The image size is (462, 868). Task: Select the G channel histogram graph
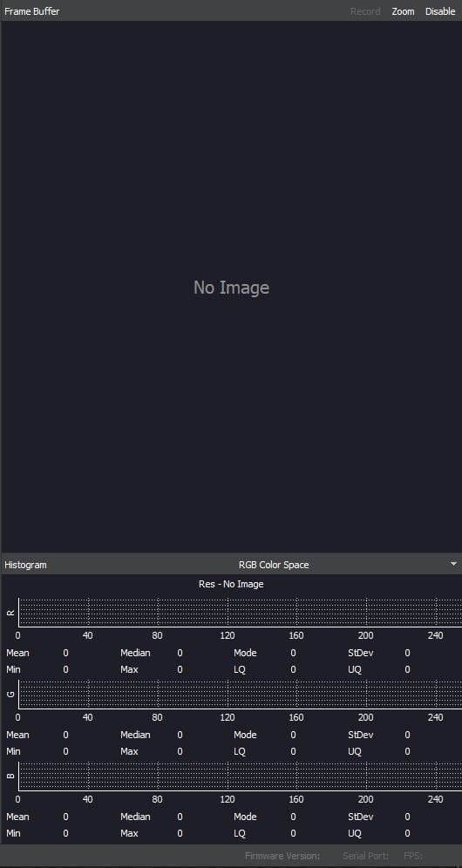coord(240,695)
